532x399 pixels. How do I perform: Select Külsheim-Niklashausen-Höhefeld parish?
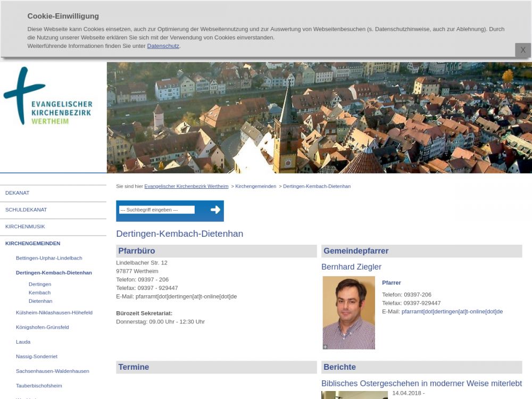[x=54, y=313]
